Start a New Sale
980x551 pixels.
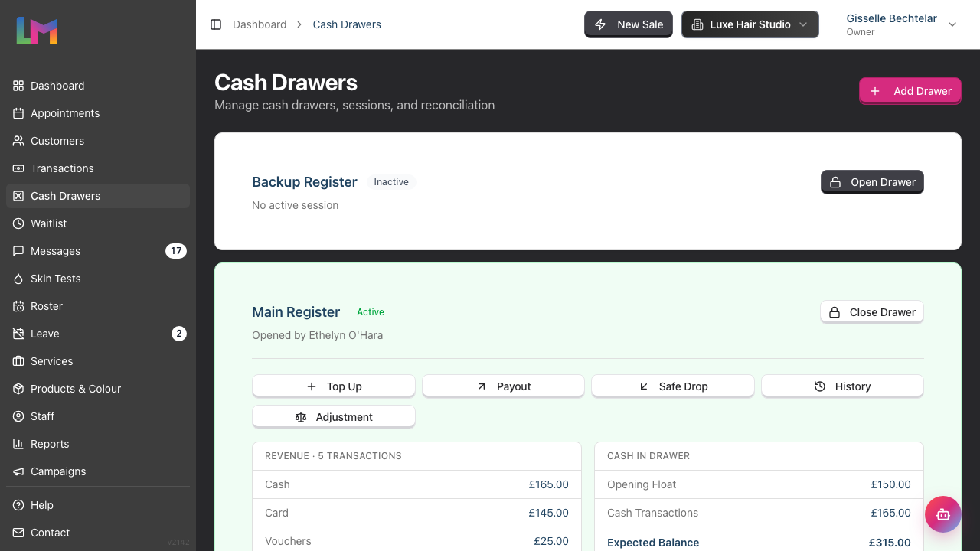[x=629, y=24]
